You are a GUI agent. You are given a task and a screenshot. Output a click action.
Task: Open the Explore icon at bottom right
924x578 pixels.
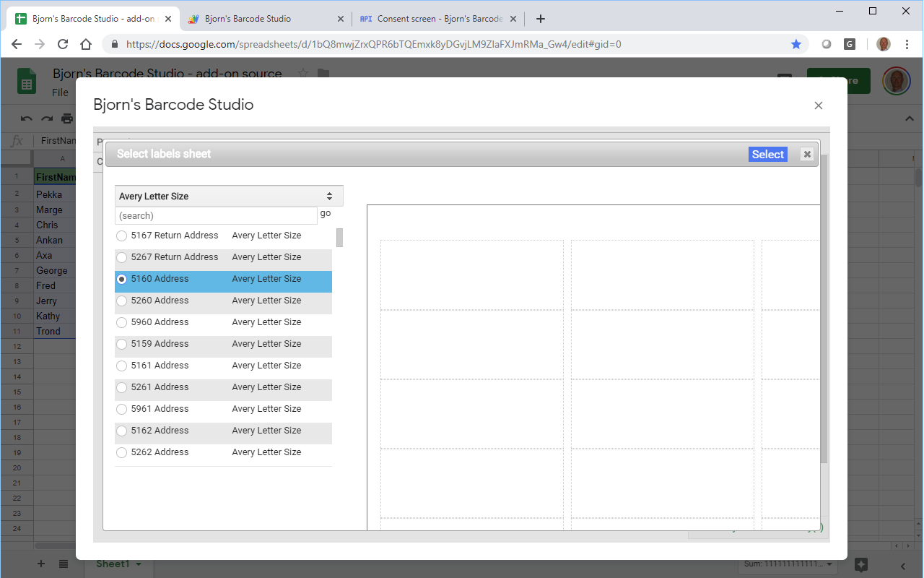[x=860, y=564]
